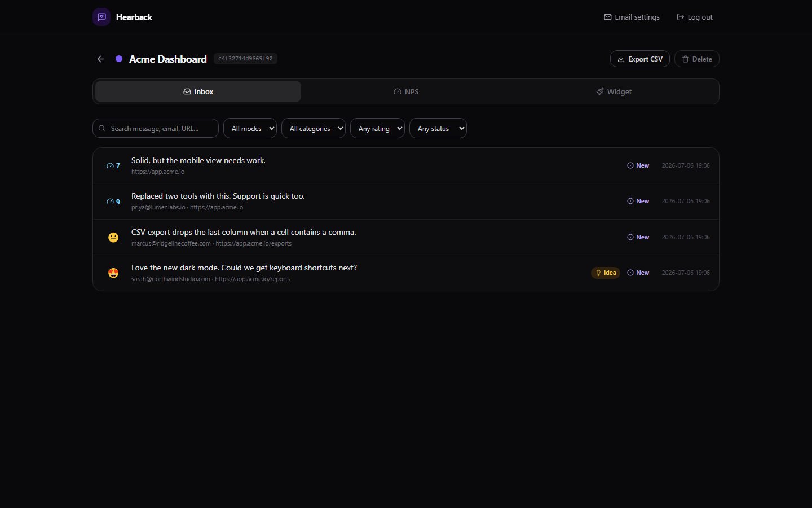
Task: Focus the search message field
Action: (x=156, y=128)
